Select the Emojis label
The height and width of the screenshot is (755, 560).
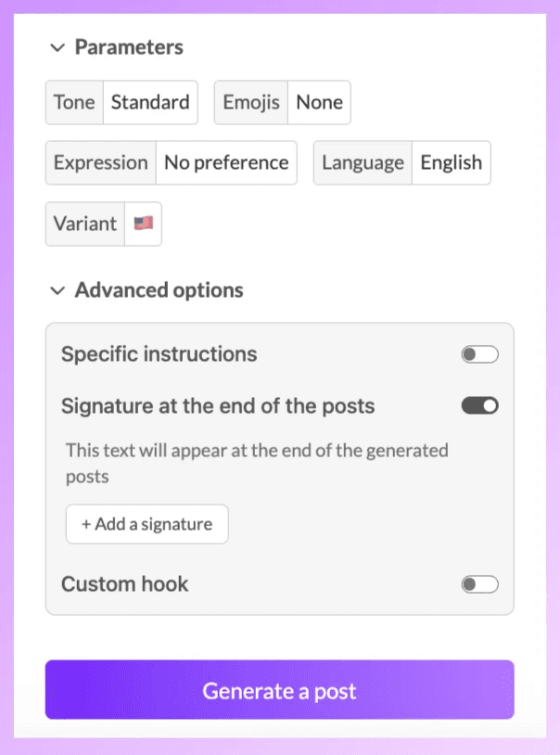(x=251, y=103)
